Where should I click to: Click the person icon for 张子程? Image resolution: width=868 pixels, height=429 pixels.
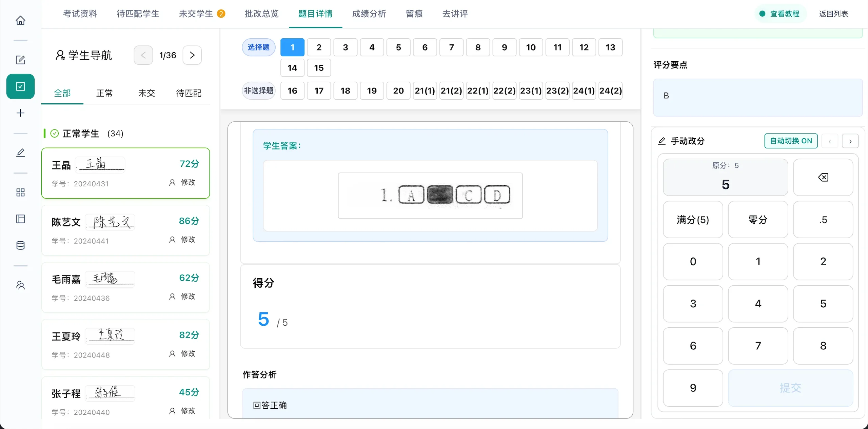click(172, 411)
